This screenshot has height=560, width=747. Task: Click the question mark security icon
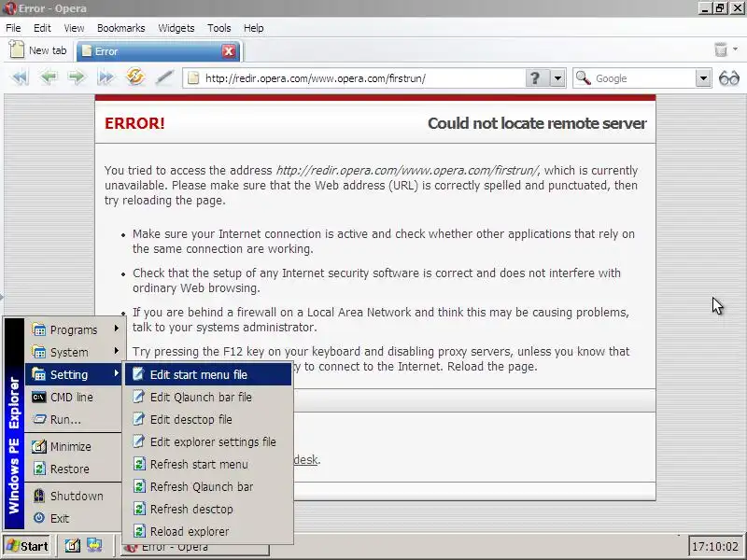(x=535, y=78)
